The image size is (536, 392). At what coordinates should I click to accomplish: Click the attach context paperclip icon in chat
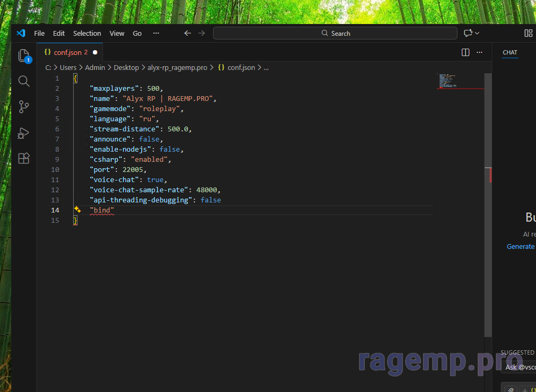point(510,389)
